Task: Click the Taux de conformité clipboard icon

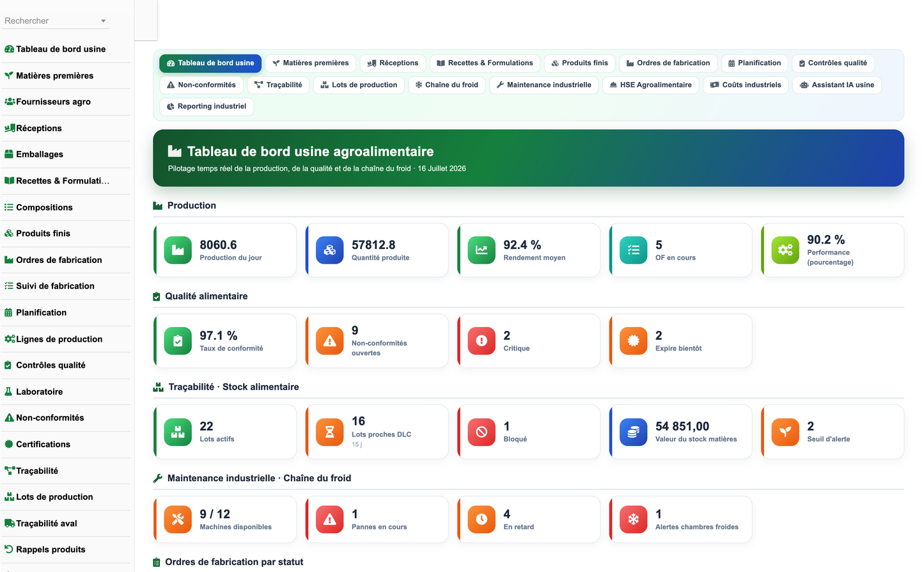Action: coord(178,341)
